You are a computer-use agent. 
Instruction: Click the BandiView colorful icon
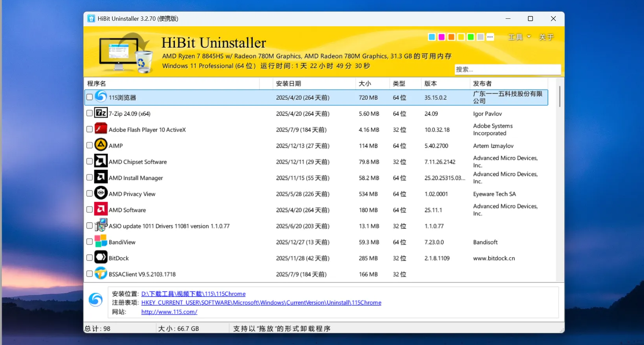coord(101,241)
